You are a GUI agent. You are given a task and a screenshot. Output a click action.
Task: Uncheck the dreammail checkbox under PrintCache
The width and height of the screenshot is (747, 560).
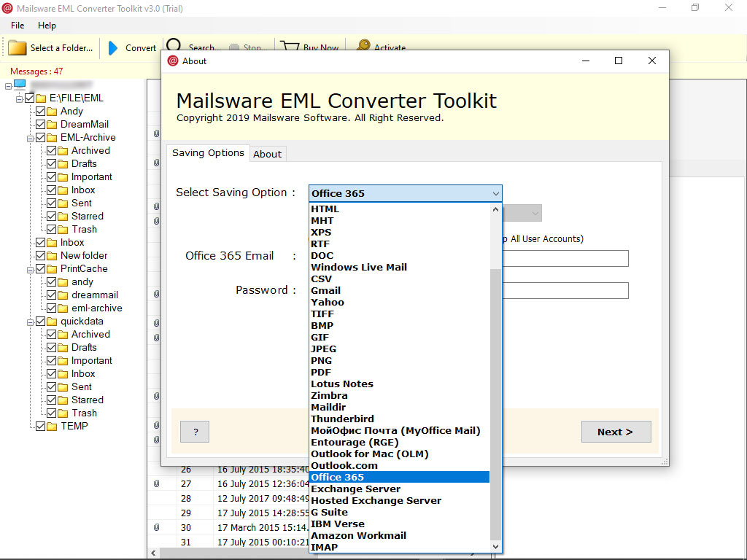52,295
